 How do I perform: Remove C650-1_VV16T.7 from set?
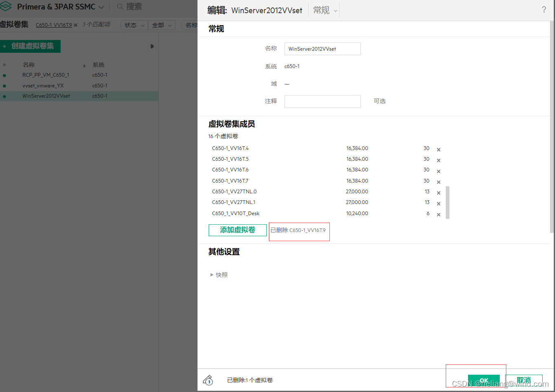tap(439, 182)
